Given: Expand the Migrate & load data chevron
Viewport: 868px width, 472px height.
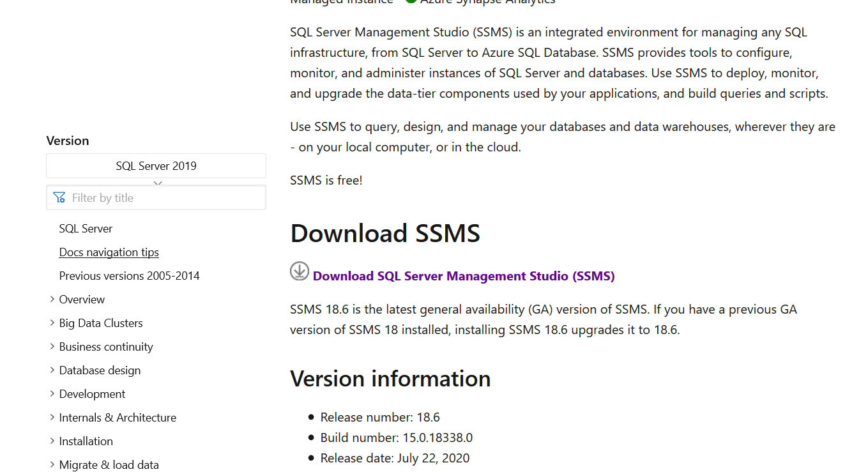Looking at the screenshot, I should pos(52,464).
